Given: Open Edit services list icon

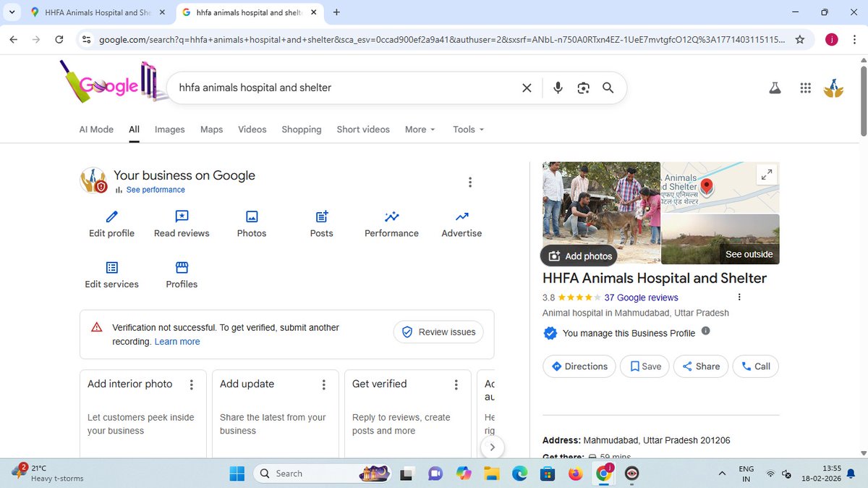Looking at the screenshot, I should coord(111,267).
